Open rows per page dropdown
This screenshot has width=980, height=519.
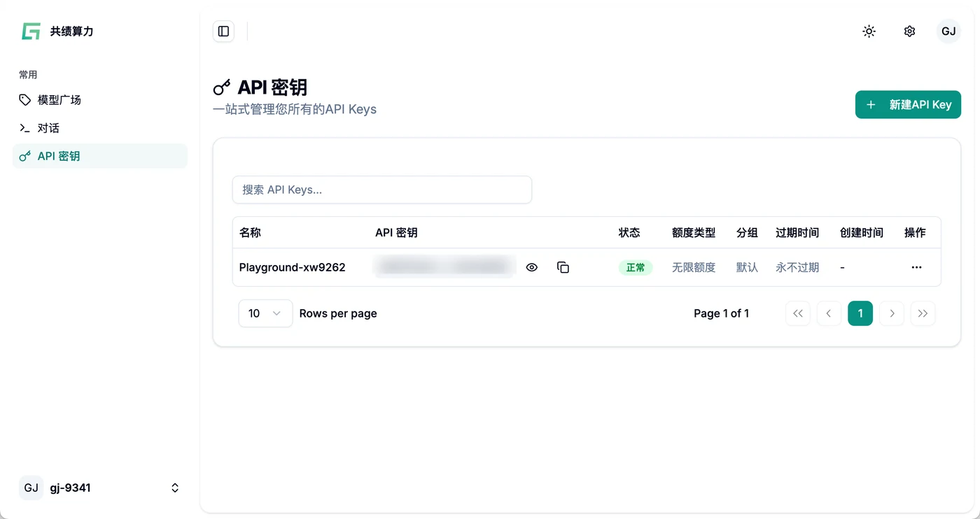click(x=265, y=313)
